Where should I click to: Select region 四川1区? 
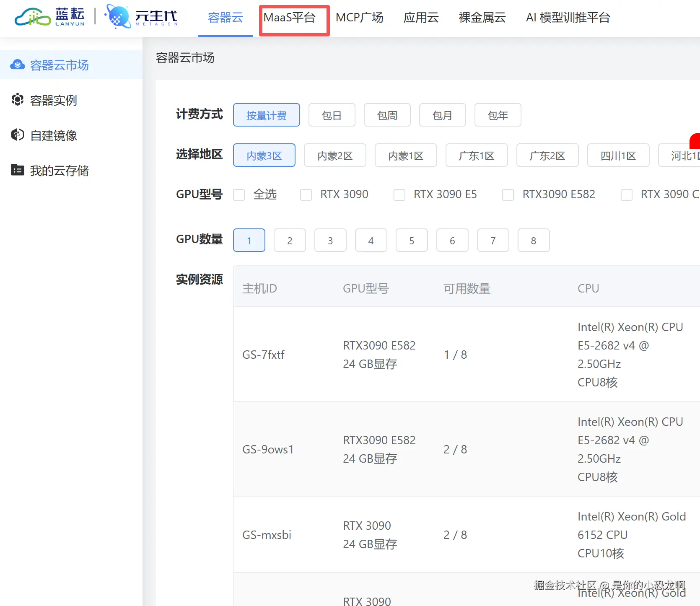(x=618, y=155)
